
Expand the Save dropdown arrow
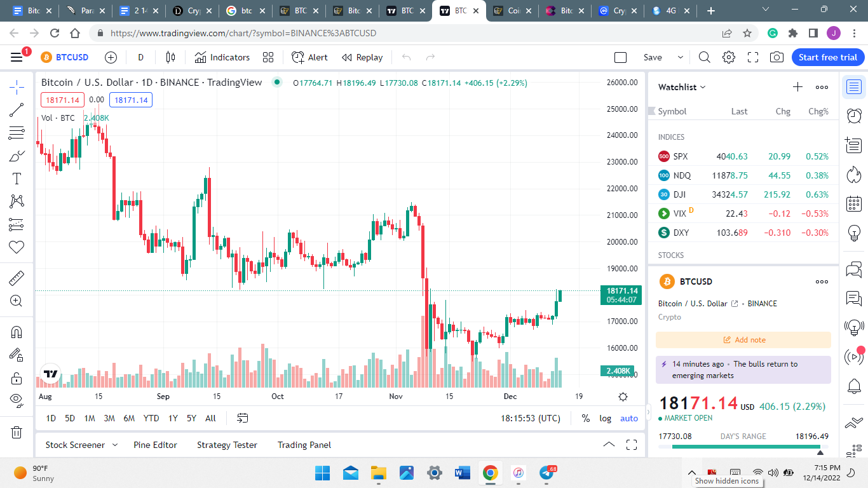(680, 57)
